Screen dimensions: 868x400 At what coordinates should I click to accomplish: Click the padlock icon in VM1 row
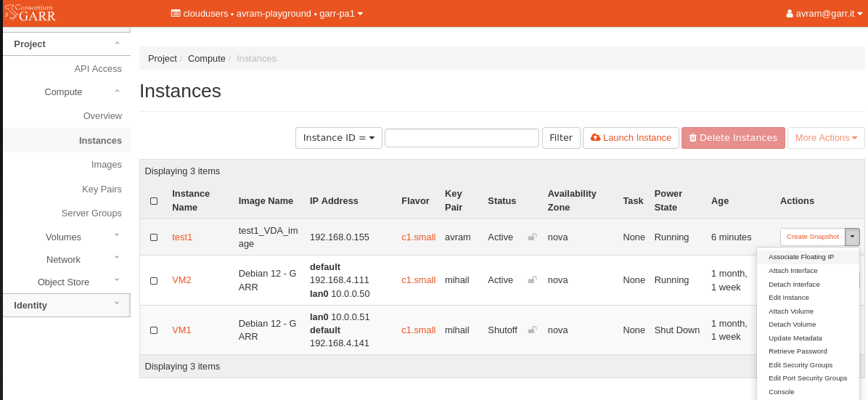coord(532,330)
